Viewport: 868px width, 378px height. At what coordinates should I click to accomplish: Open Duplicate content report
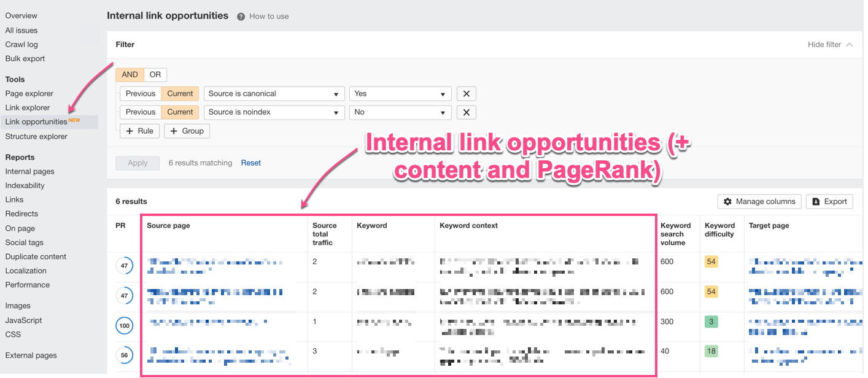coord(36,257)
